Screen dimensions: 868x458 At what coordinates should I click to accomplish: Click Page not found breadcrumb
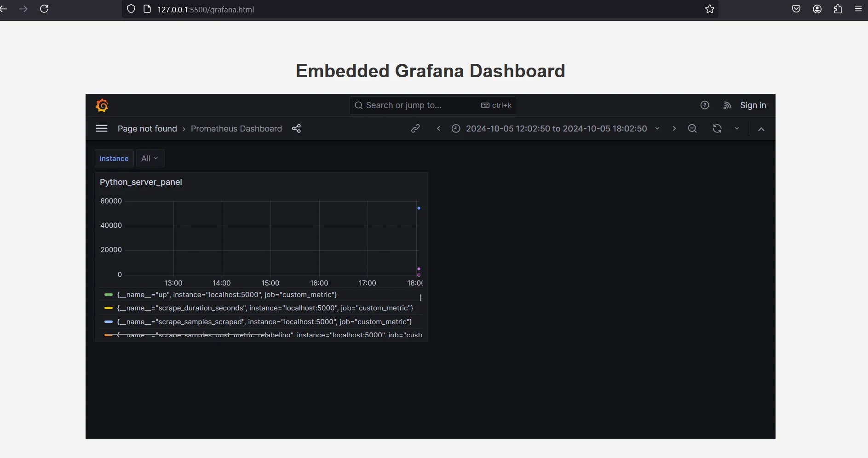[x=147, y=128]
